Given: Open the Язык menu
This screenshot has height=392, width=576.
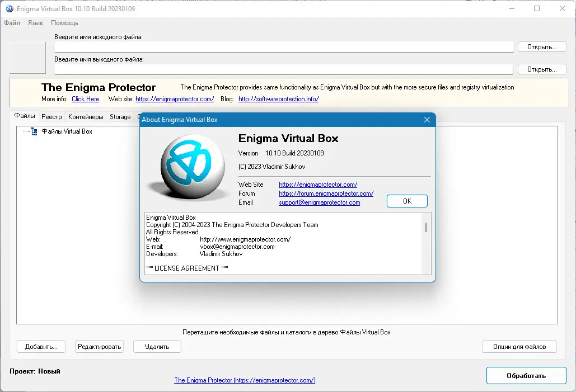Looking at the screenshot, I should click(x=35, y=23).
